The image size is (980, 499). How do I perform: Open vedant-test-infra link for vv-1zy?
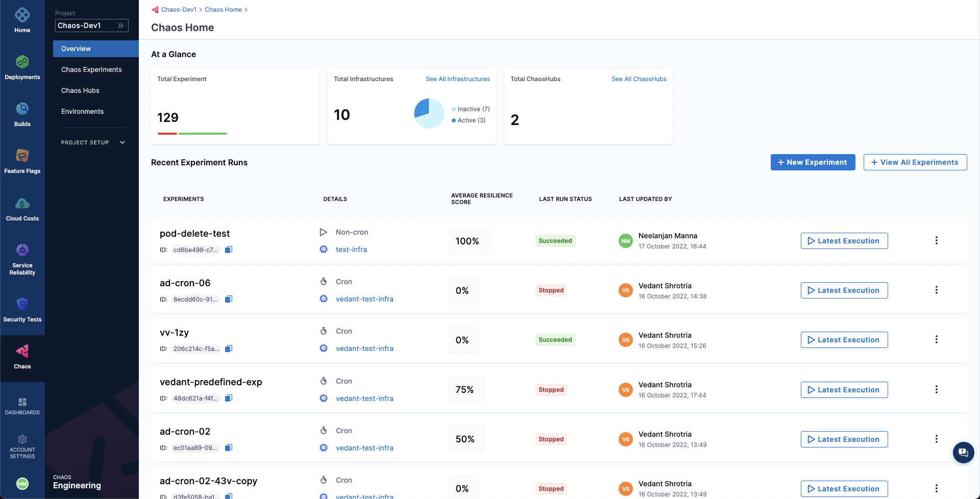coord(364,348)
